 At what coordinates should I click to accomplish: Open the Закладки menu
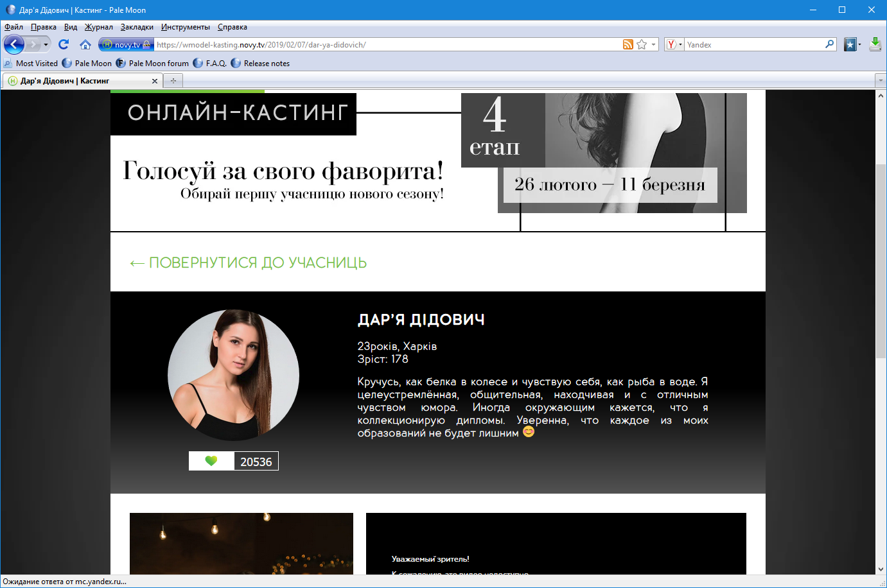click(137, 27)
